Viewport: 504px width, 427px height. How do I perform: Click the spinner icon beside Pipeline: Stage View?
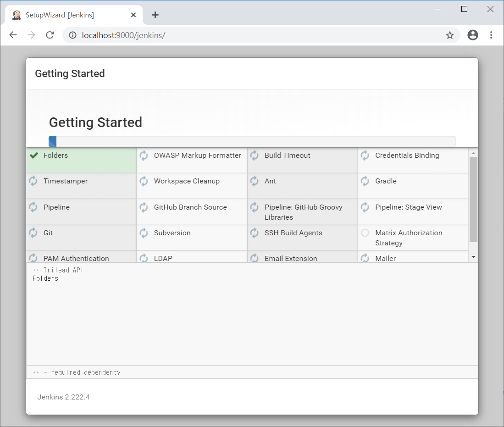point(365,207)
